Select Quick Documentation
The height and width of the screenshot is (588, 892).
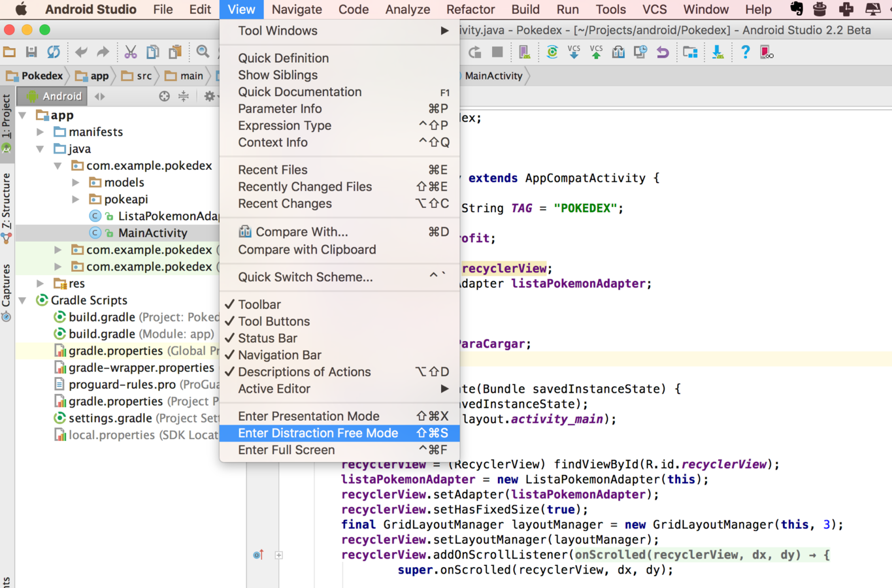(x=340, y=92)
